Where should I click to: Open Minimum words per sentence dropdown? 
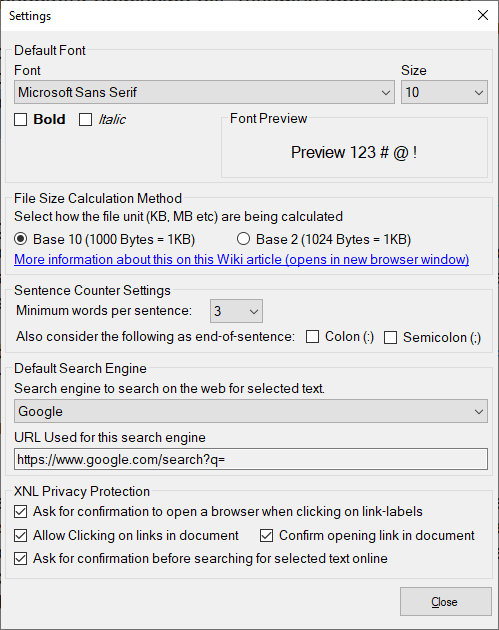236,311
